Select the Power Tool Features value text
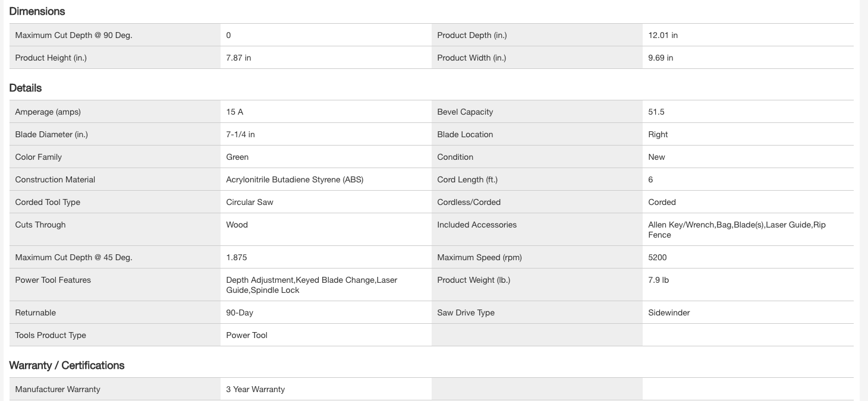The width and height of the screenshot is (868, 401). (x=311, y=285)
